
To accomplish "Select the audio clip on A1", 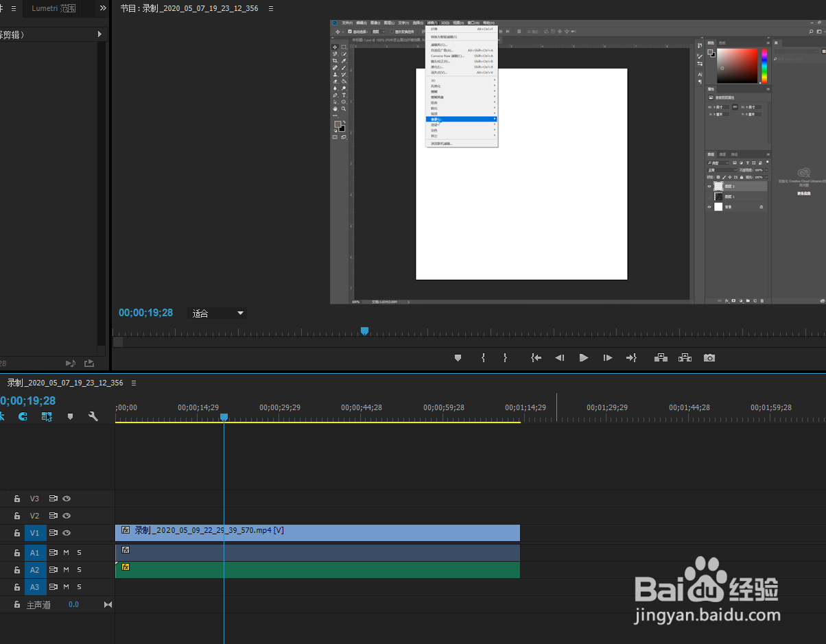I will [318, 553].
